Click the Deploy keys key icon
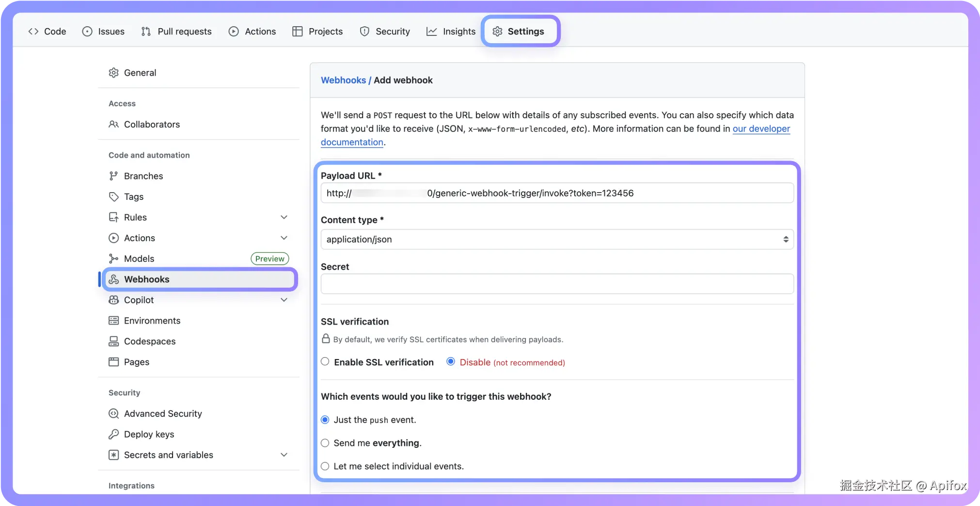980x506 pixels. [x=114, y=434]
